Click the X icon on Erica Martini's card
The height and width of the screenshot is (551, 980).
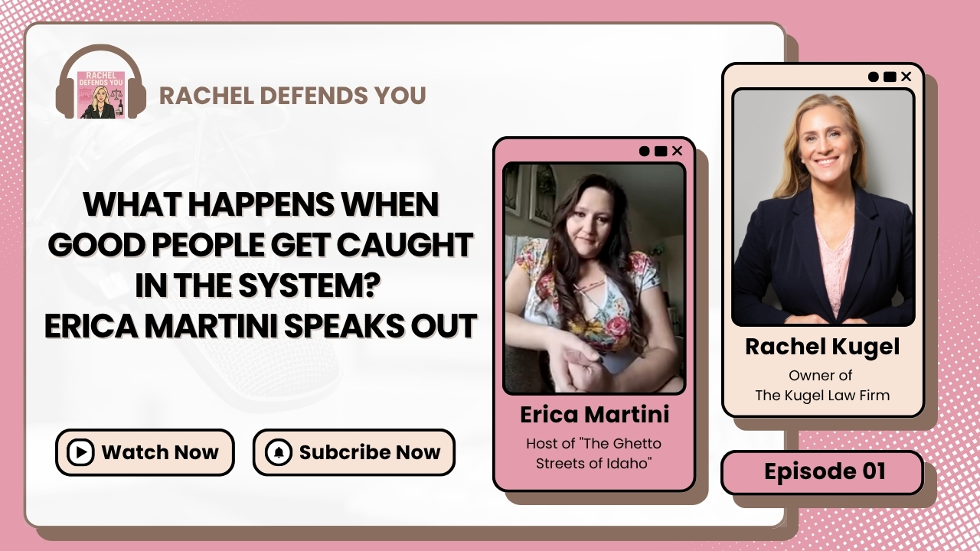[x=677, y=151]
